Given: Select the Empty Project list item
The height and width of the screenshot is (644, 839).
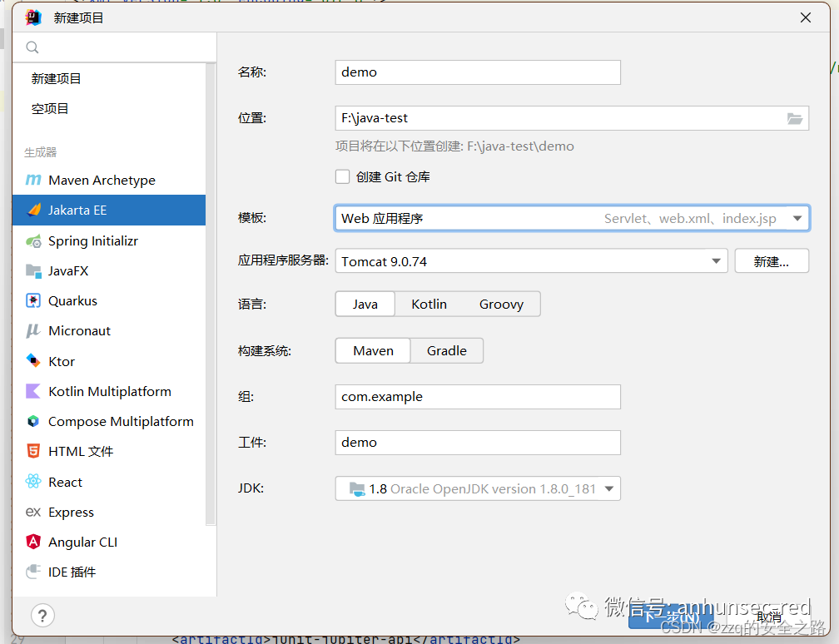Looking at the screenshot, I should pyautogui.click(x=108, y=108).
